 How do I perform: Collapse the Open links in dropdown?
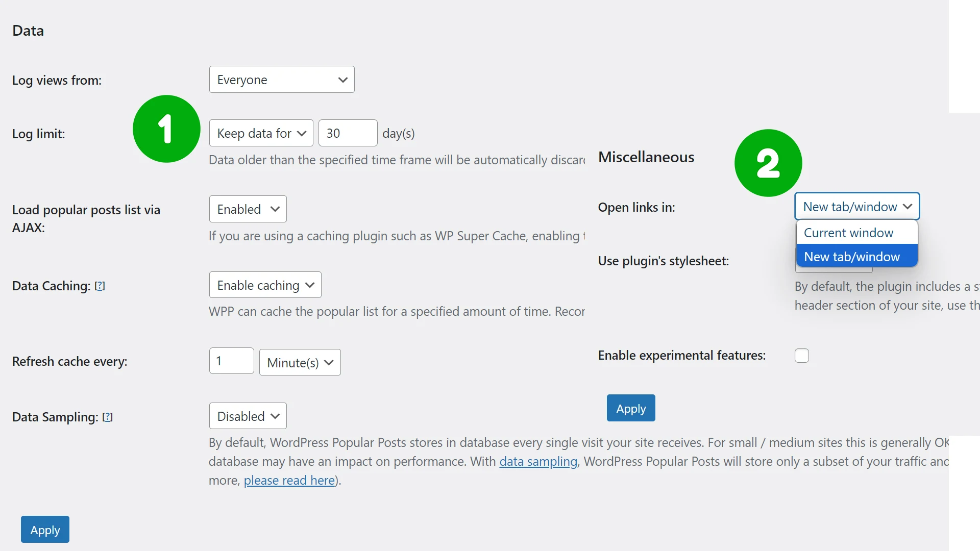857,207
